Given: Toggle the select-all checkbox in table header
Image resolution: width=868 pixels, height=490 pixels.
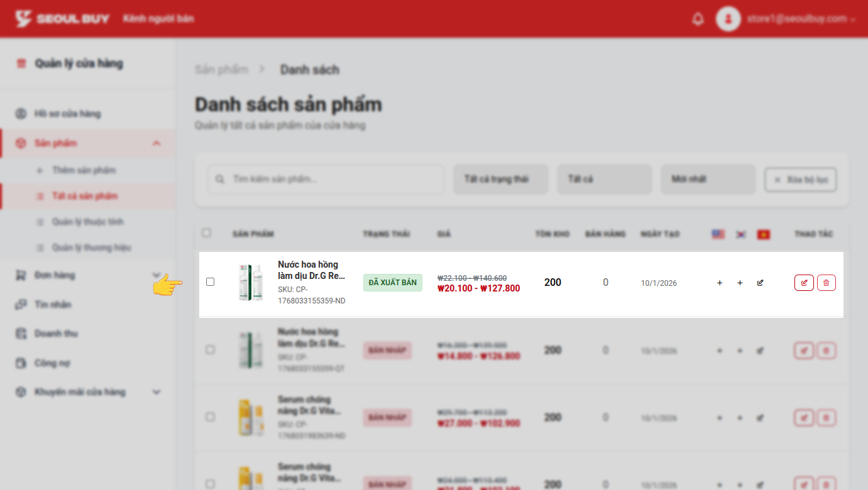Looking at the screenshot, I should click(x=206, y=233).
